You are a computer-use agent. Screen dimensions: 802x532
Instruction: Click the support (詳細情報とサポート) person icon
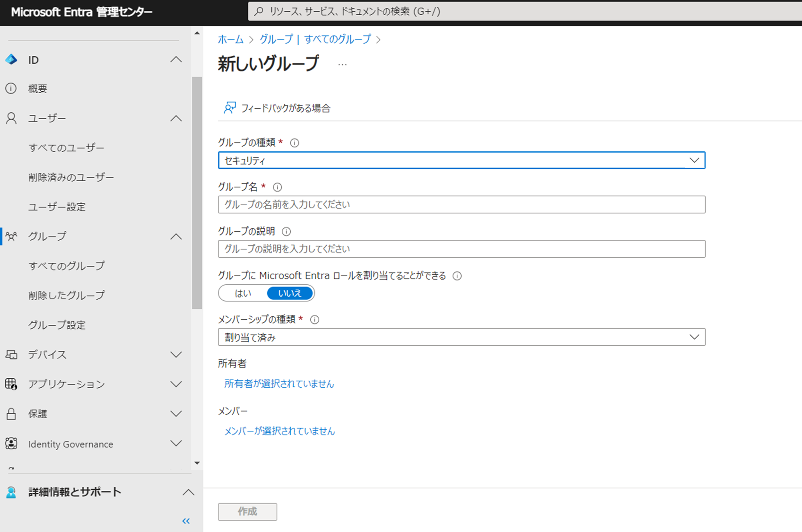pyautogui.click(x=11, y=492)
